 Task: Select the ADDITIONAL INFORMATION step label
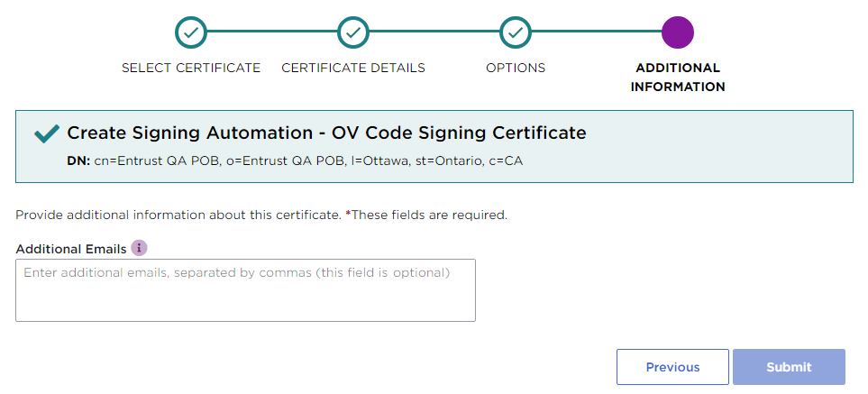pyautogui.click(x=678, y=78)
